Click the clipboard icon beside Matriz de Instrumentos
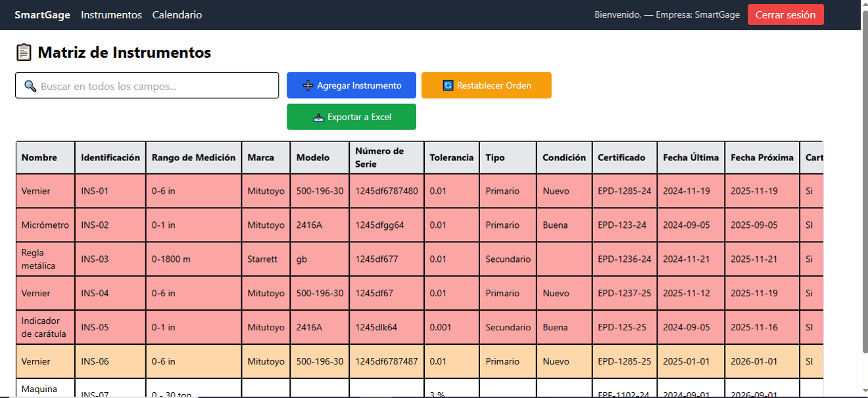The width and height of the screenshot is (868, 398). [24, 53]
